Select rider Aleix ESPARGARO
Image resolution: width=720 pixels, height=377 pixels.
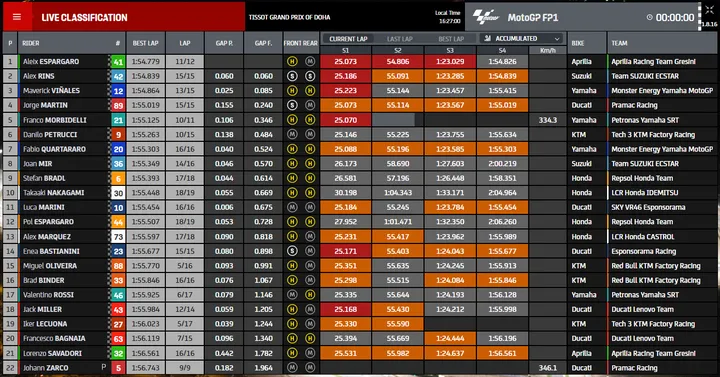click(51, 62)
